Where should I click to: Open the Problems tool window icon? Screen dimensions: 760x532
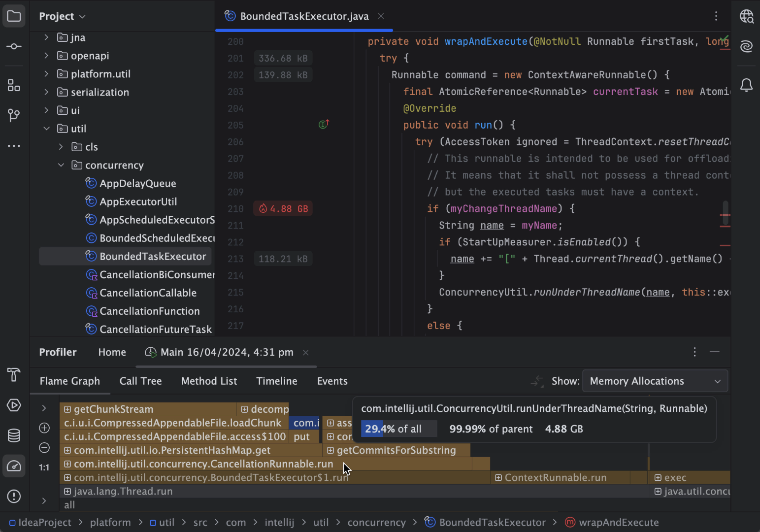14,496
